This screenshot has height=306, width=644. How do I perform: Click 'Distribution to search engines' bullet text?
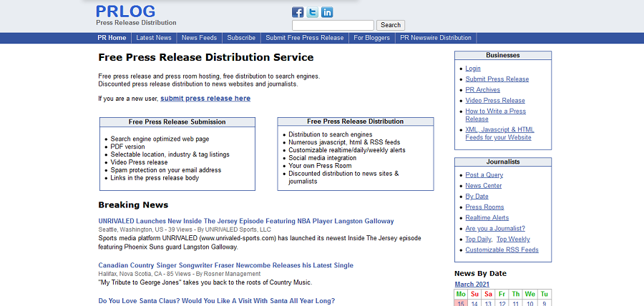click(330, 134)
